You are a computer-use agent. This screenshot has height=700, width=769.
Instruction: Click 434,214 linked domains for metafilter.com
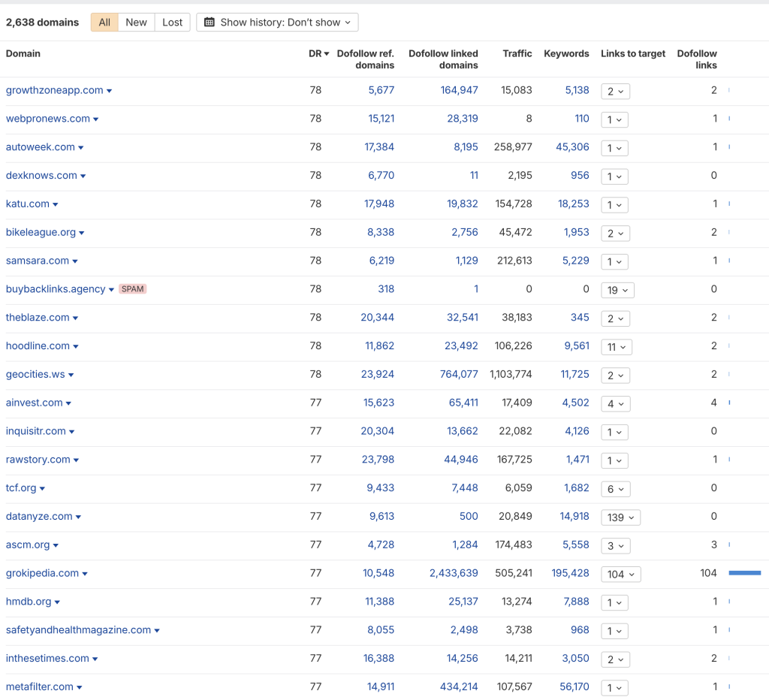(459, 686)
